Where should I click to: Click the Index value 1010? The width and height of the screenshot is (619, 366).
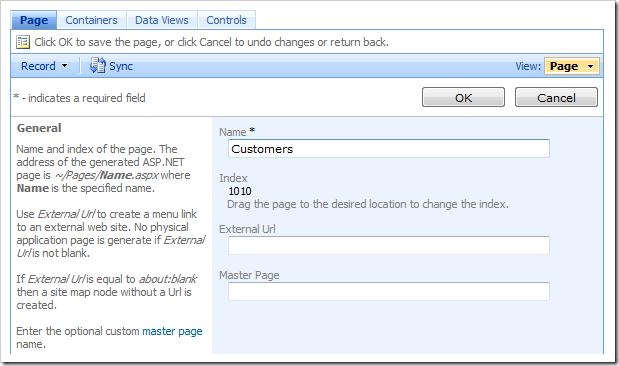240,191
